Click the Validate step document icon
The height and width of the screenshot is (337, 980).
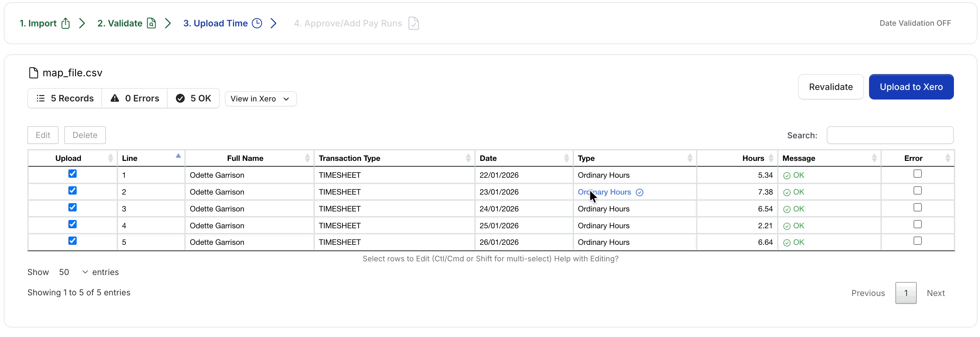point(151,23)
